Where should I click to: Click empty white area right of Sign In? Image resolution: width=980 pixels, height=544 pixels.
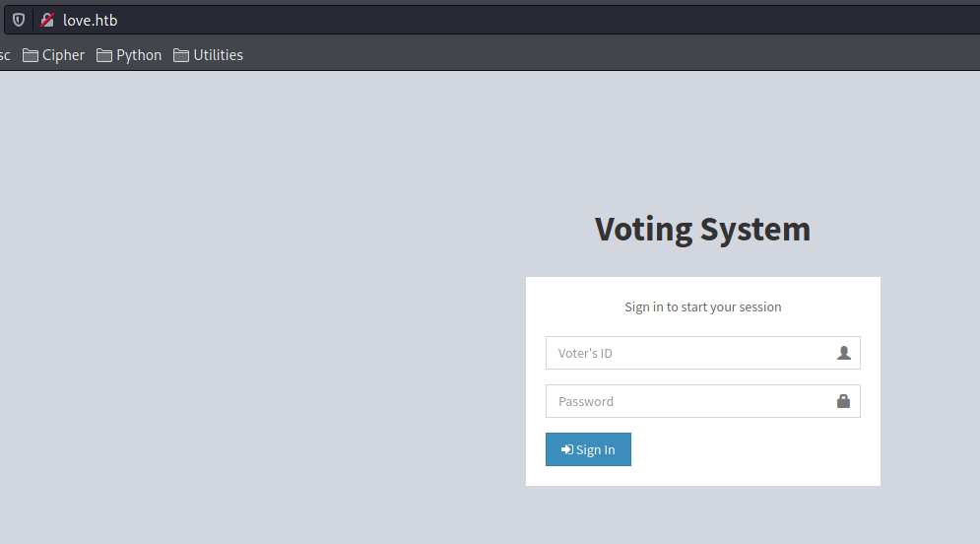(x=758, y=449)
